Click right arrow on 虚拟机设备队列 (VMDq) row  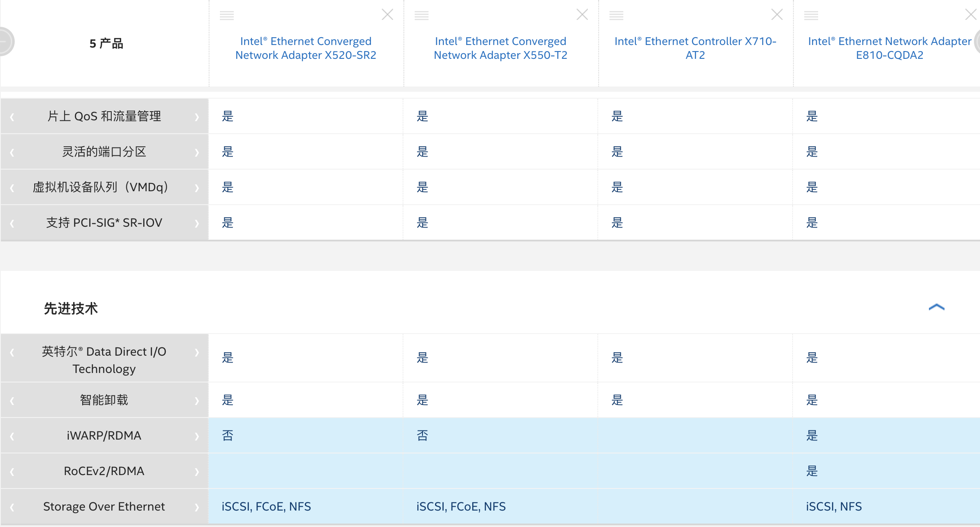click(197, 188)
